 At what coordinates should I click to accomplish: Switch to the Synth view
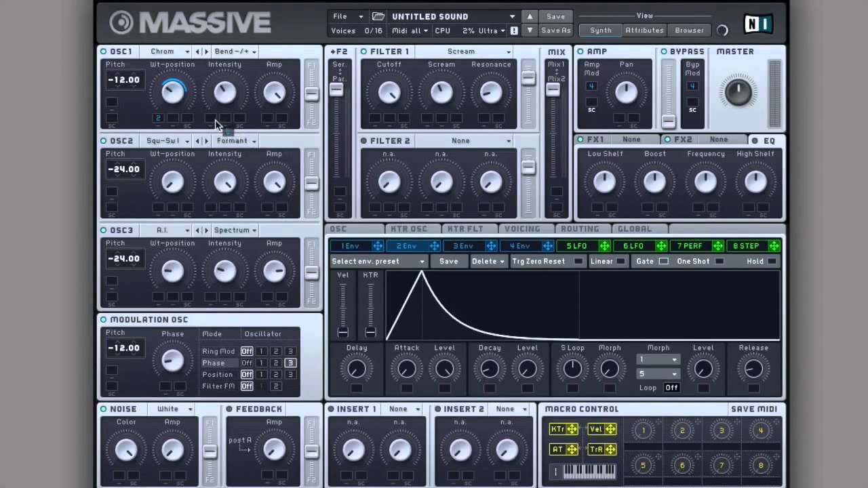[601, 30]
